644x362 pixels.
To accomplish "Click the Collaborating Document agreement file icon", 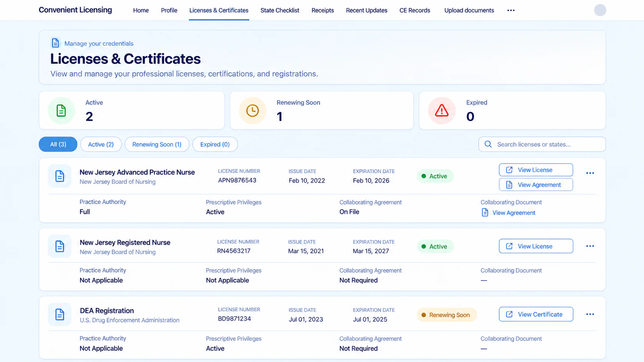I will pyautogui.click(x=485, y=212).
